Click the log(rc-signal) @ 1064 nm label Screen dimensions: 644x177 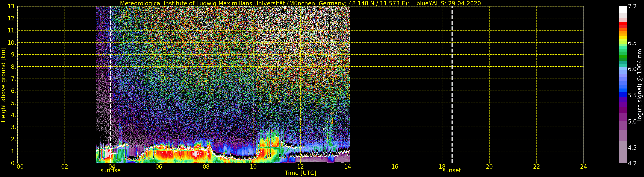(x=639, y=85)
